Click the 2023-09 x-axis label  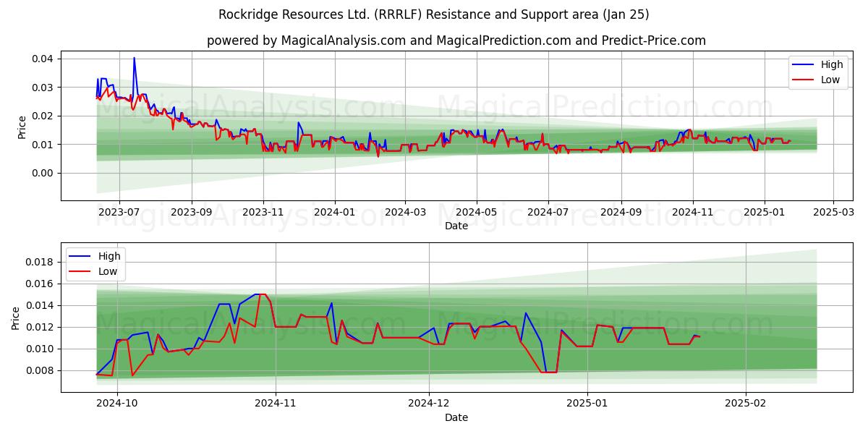coord(192,213)
